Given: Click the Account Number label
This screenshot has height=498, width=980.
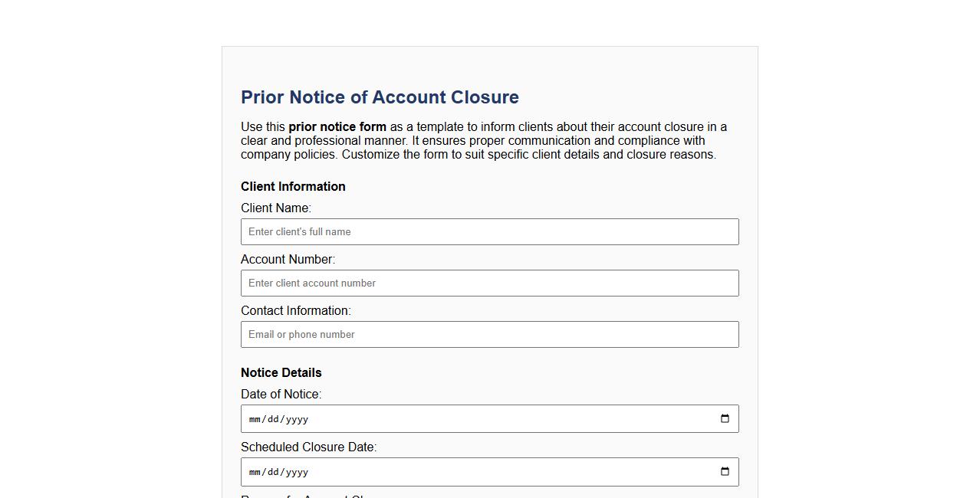Looking at the screenshot, I should 288,259.
